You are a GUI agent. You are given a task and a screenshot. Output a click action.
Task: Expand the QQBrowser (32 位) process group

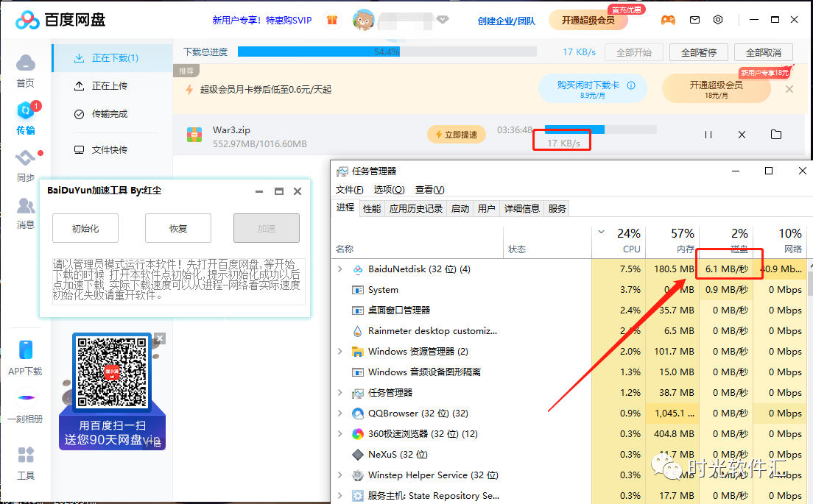[340, 413]
